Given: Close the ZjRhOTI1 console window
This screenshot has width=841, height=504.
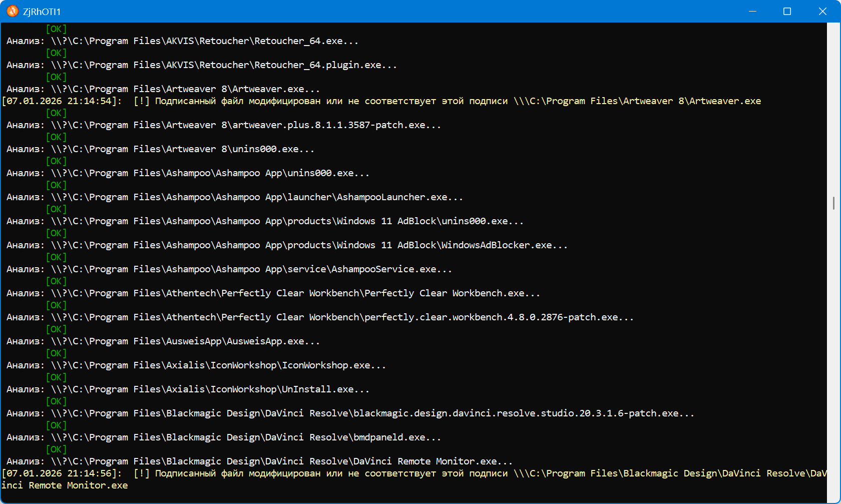Looking at the screenshot, I should pos(822,11).
